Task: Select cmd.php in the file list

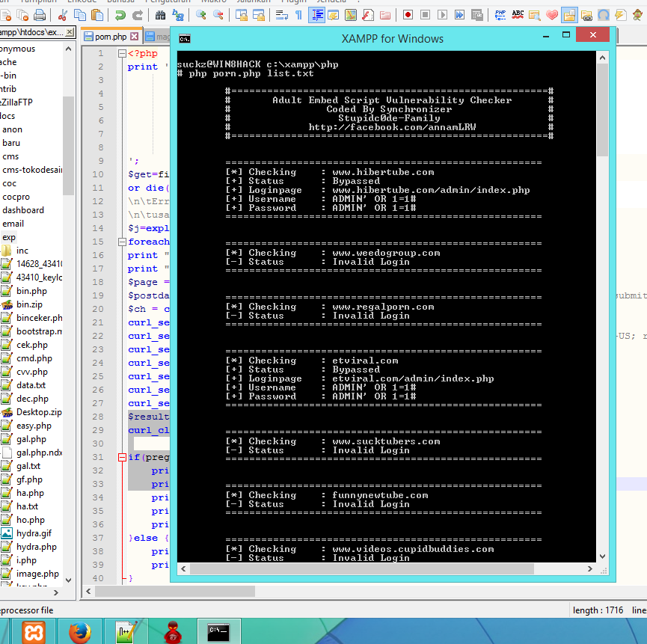Action: tap(34, 358)
